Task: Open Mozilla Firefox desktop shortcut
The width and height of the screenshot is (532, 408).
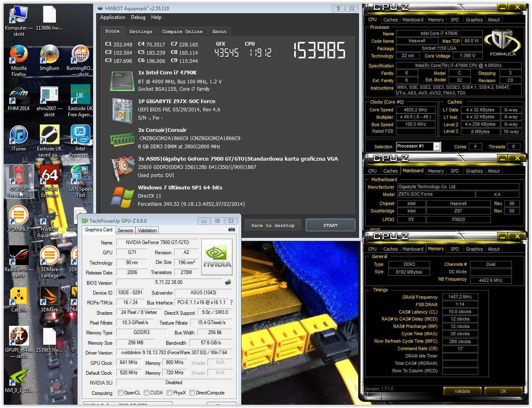Action: point(18,61)
